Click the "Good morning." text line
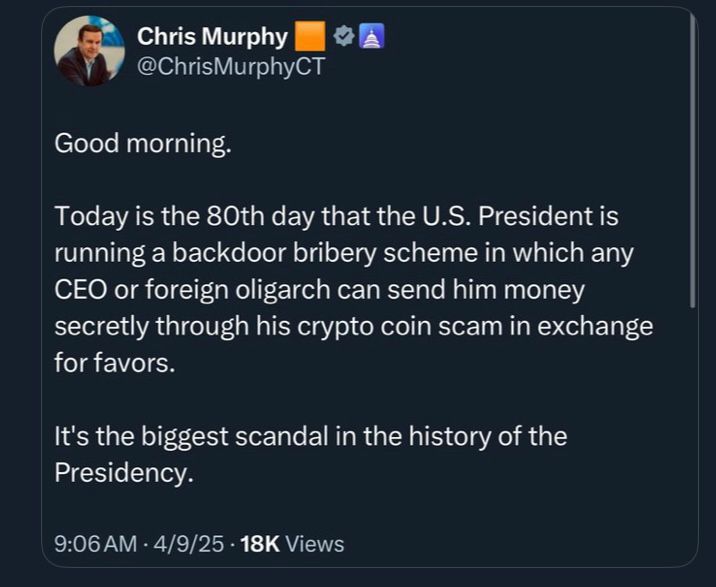Screen dimensions: 716x587 (x=142, y=142)
